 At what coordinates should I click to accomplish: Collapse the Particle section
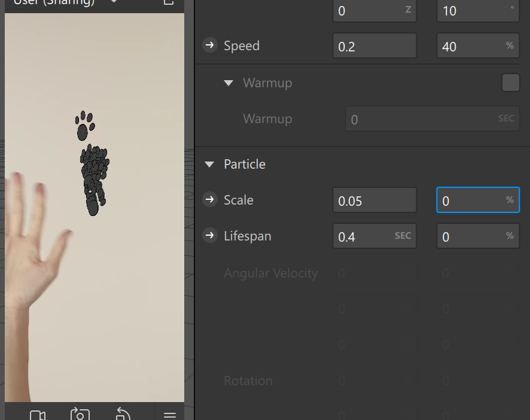209,165
